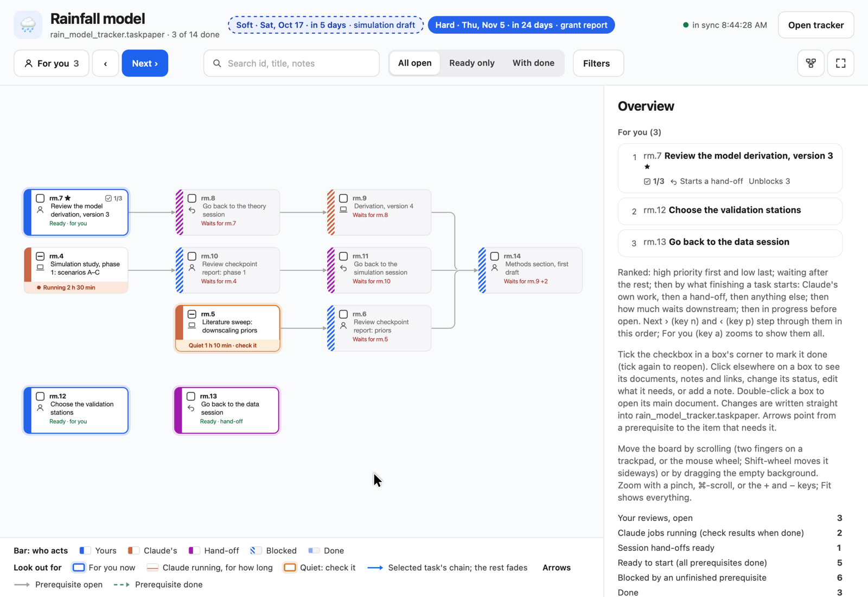Screen dimensions: 868x597
Task: Open rm.13 Go back to the data session in Overview
Action: pos(730,243)
